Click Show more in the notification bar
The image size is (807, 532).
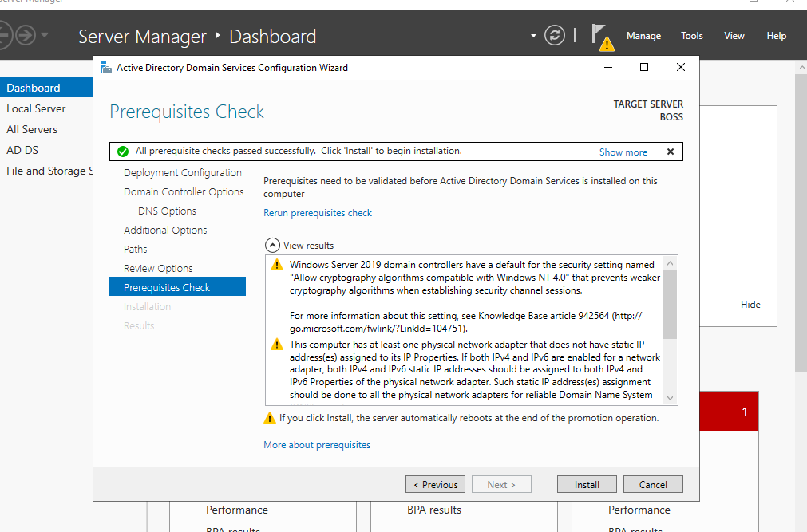[x=623, y=152]
